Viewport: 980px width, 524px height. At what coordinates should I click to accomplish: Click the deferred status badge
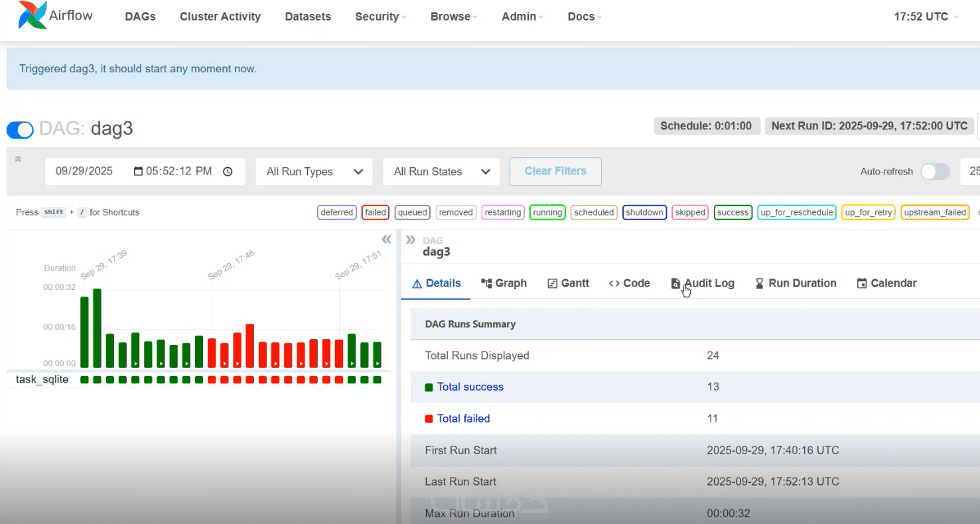[x=336, y=212]
